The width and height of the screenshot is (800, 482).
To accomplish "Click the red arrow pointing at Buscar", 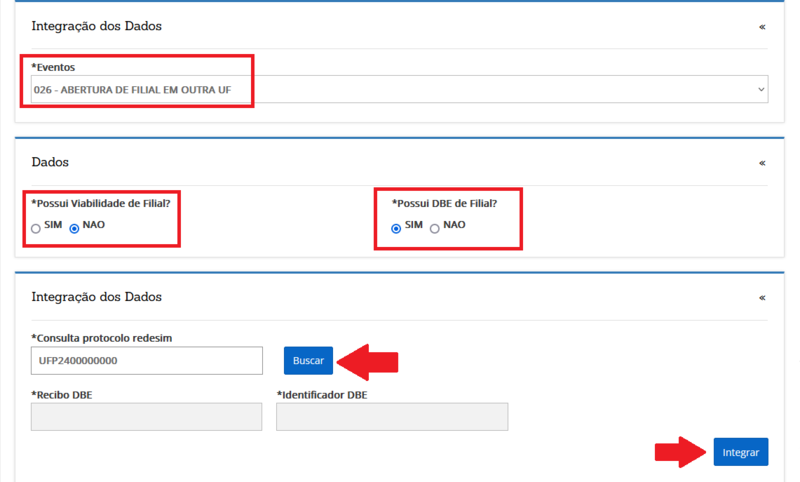I will (367, 360).
